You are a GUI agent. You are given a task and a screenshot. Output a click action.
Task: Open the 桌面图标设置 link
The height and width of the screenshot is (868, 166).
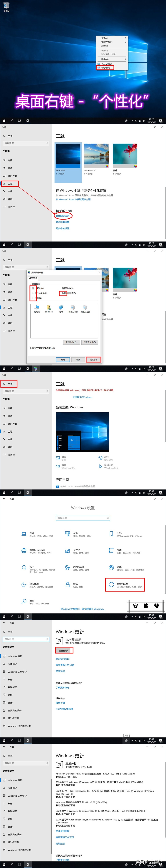click(x=63, y=216)
